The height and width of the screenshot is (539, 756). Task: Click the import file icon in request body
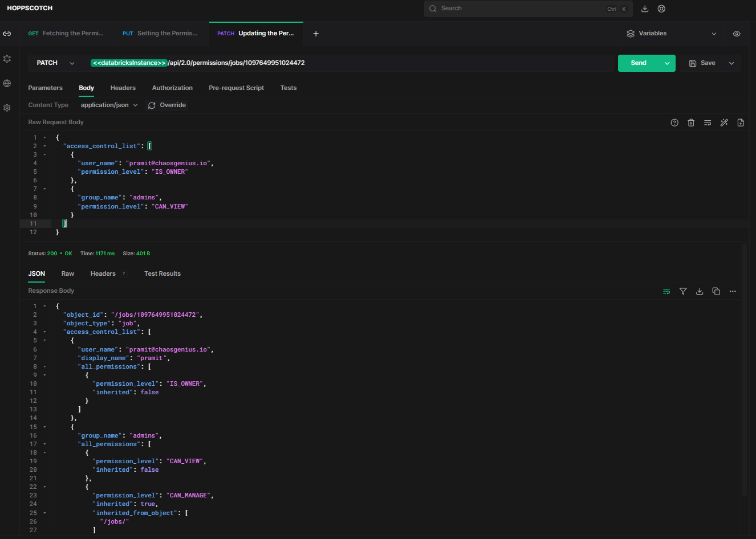[741, 122]
